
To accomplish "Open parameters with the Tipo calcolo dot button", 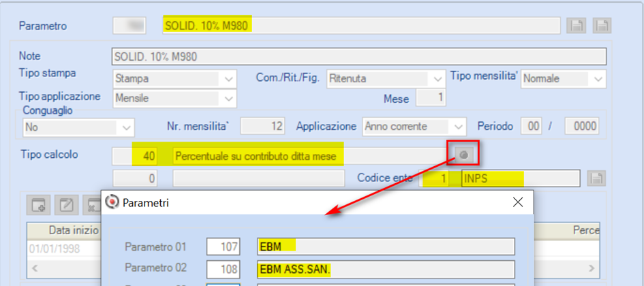I will point(464,155).
